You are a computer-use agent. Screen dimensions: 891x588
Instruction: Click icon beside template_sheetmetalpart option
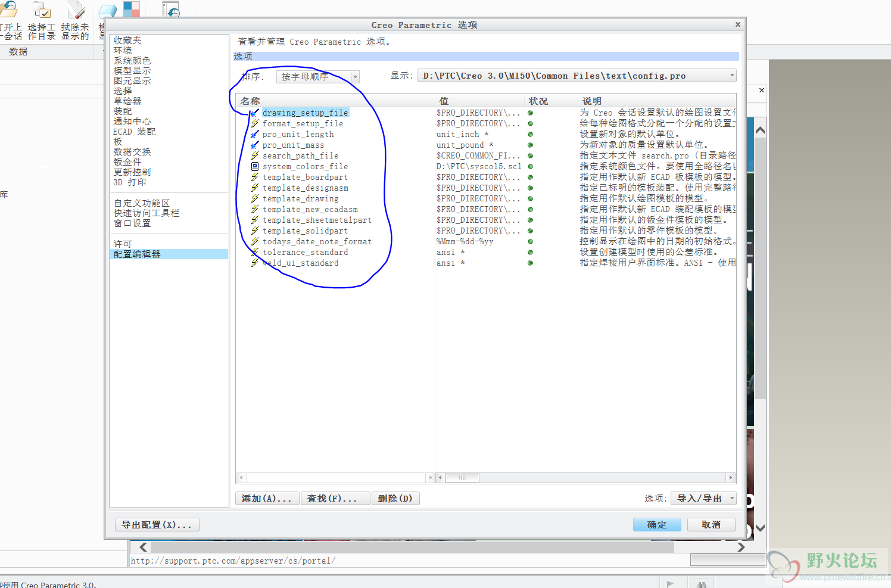click(x=254, y=220)
